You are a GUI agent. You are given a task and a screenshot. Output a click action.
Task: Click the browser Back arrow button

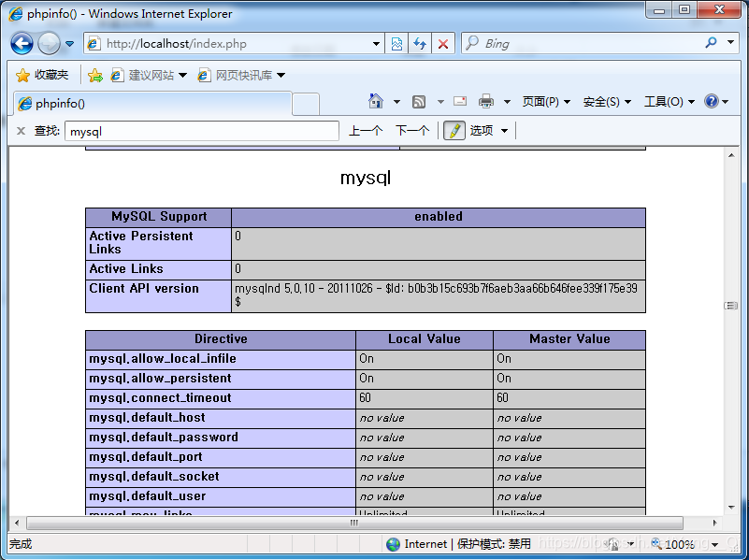pos(22,44)
